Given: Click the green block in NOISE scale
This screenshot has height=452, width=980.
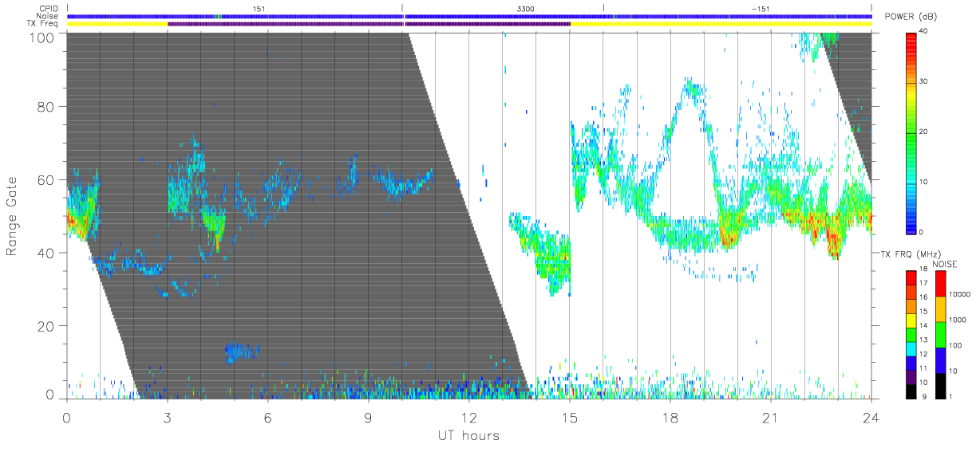Looking at the screenshot, I should pyautogui.click(x=941, y=335).
